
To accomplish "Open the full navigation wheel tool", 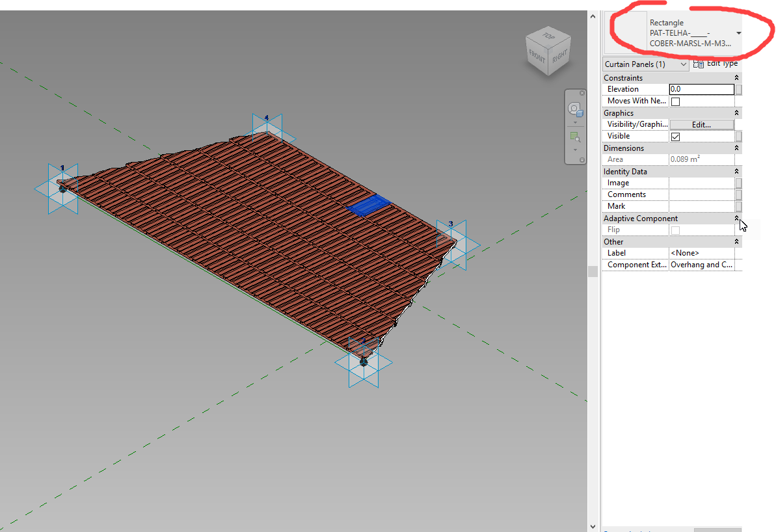I will pyautogui.click(x=574, y=109).
